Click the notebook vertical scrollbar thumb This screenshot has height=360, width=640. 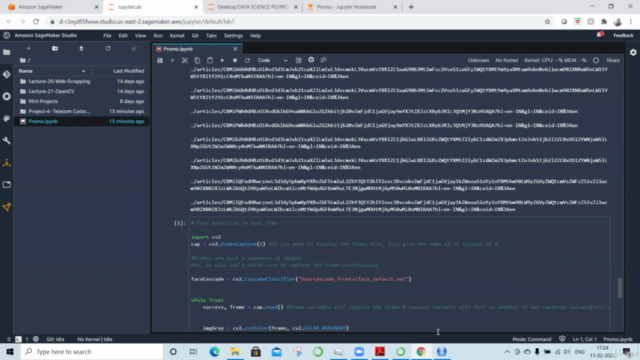pos(620,288)
